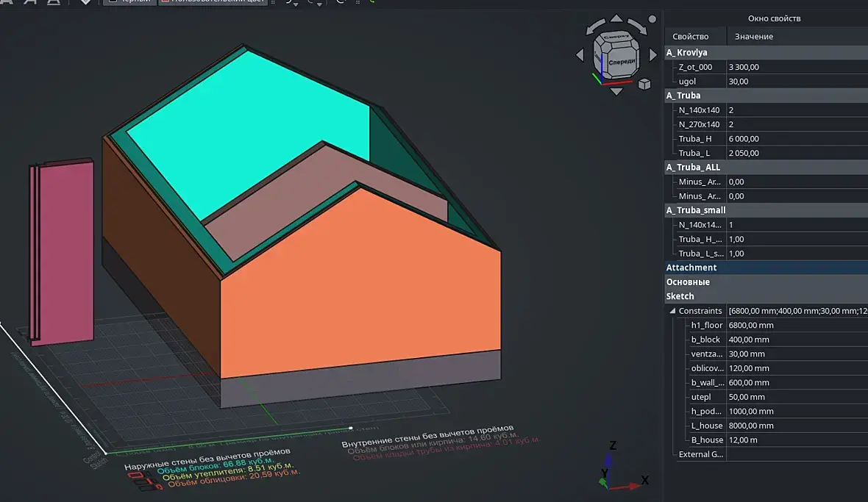Select the Truba_L property name
Screen dimensions: 868x502
[694, 153]
